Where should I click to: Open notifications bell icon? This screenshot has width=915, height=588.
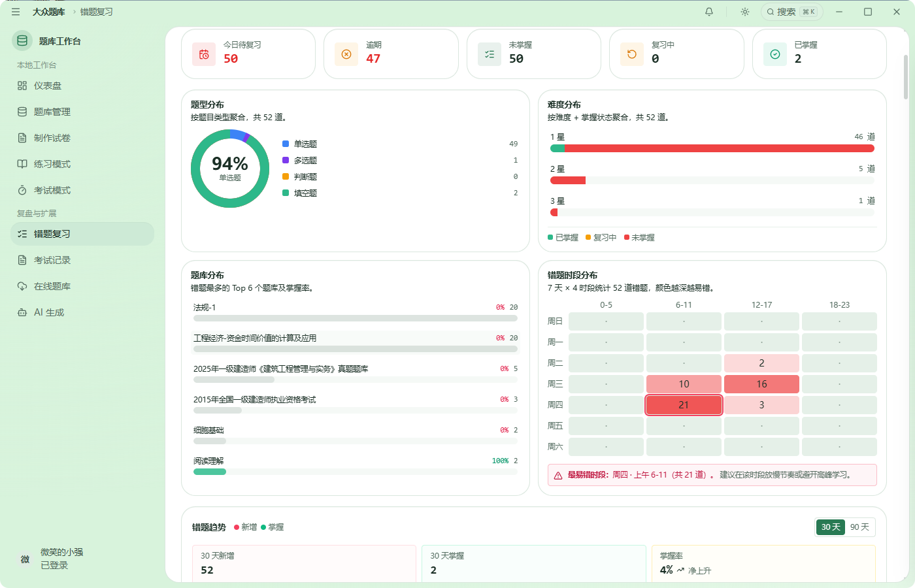pos(709,12)
